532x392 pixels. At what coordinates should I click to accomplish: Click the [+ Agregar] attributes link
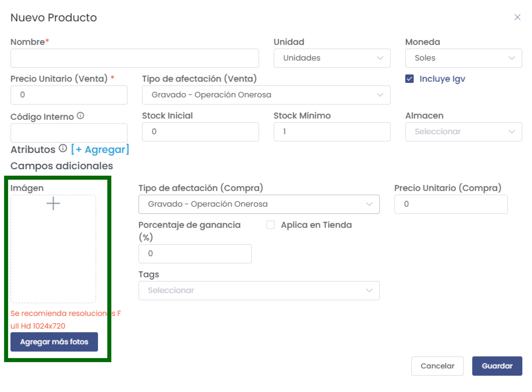(x=100, y=150)
